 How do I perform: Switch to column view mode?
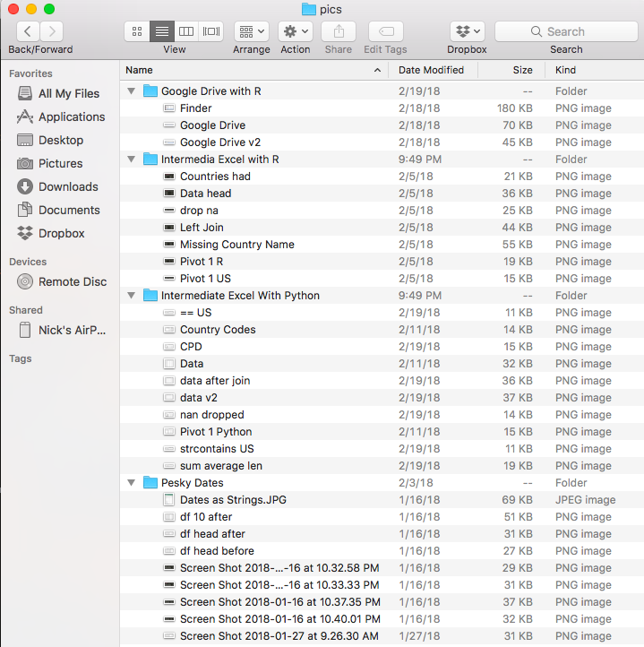(x=186, y=31)
